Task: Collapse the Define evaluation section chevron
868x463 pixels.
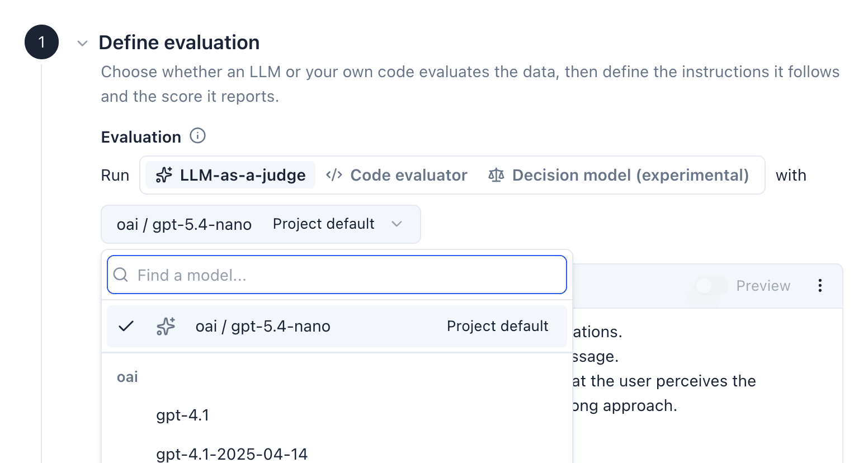Action: click(x=82, y=43)
